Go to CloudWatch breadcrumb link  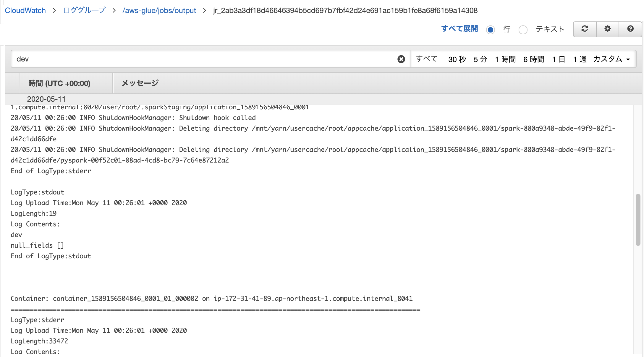pos(25,11)
